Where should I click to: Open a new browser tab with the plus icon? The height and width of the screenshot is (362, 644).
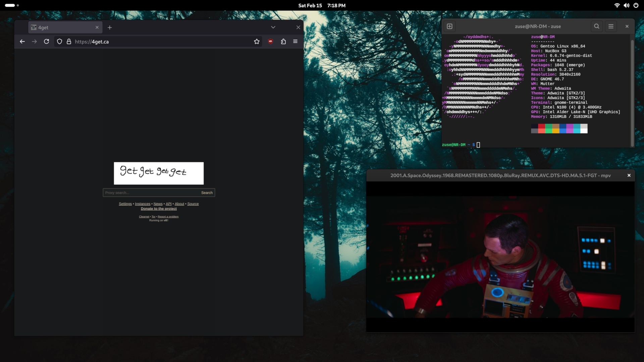(x=110, y=27)
